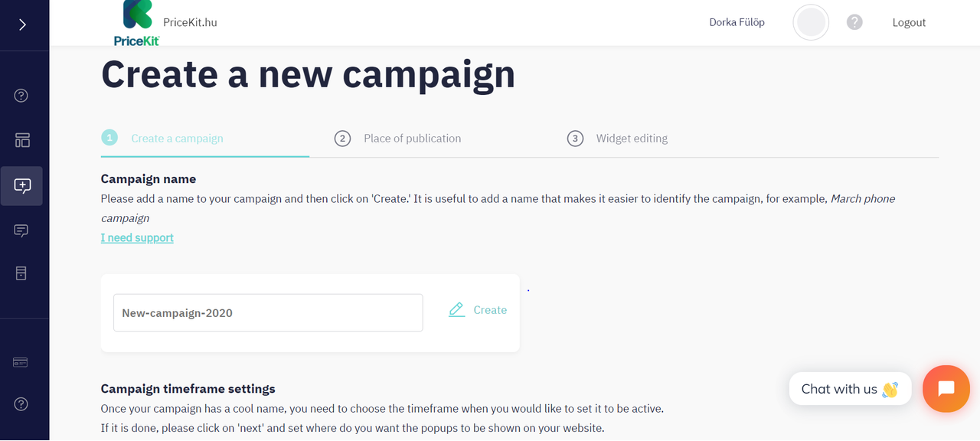980x441 pixels.
Task: Open the dashboard layout sidebar icon
Action: coord(22,140)
